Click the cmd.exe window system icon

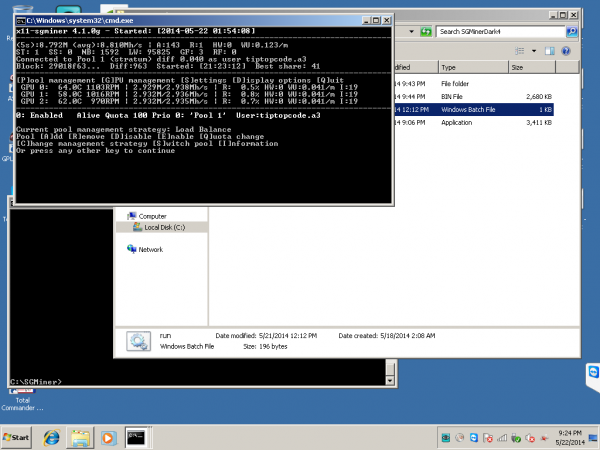click(x=21, y=20)
